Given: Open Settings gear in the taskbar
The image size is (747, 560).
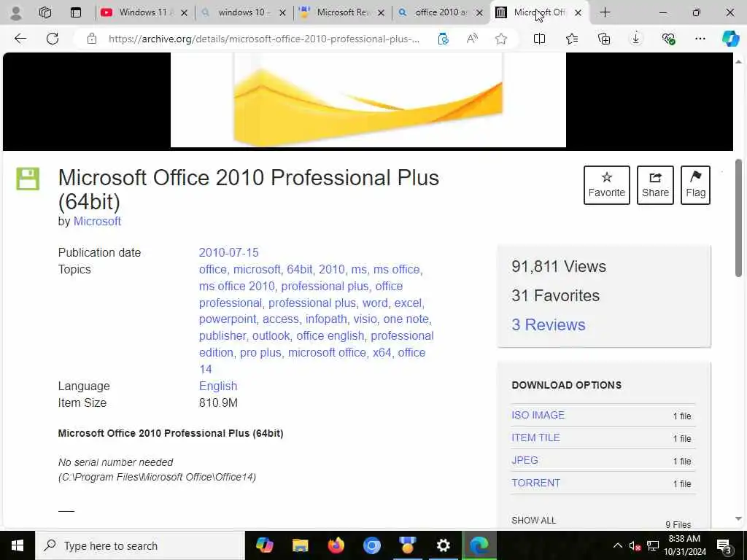Looking at the screenshot, I should click(x=443, y=545).
